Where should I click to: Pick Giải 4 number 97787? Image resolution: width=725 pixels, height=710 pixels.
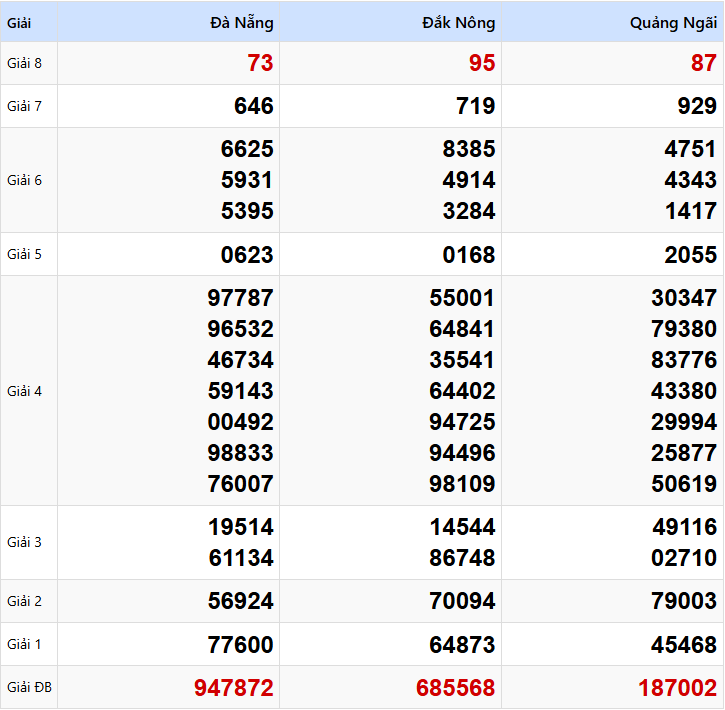[240, 298]
